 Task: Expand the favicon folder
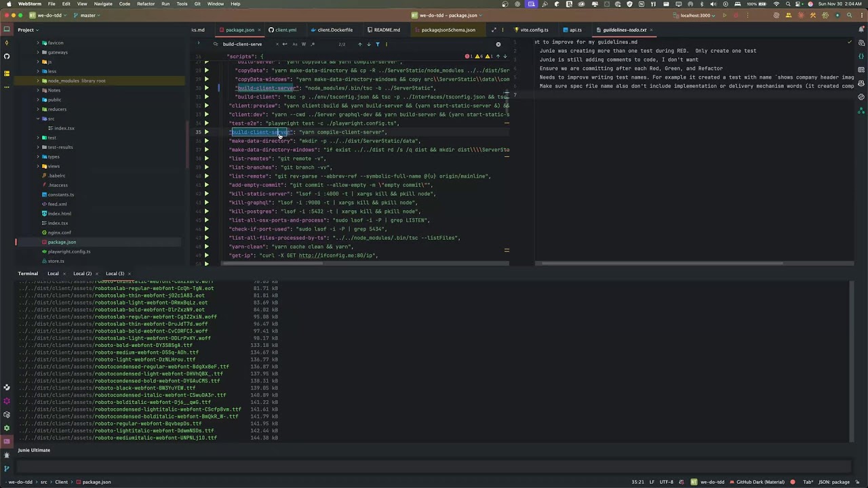tap(38, 43)
